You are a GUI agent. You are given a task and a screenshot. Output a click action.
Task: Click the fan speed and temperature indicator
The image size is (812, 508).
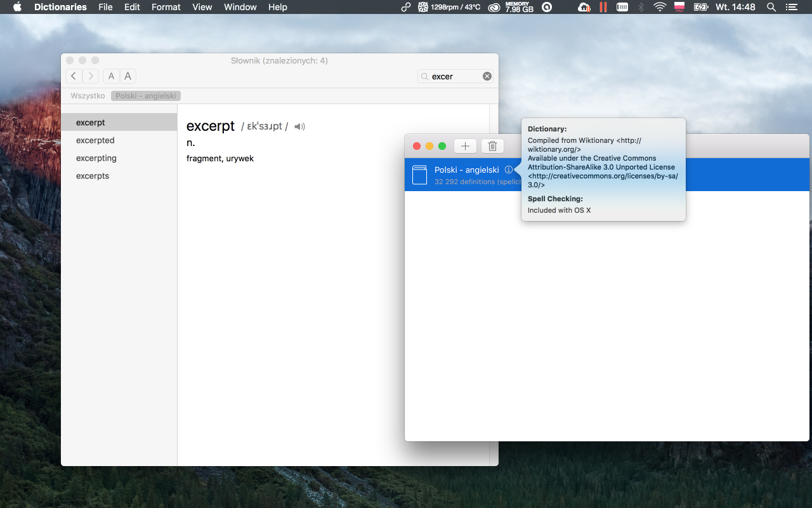[449, 7]
